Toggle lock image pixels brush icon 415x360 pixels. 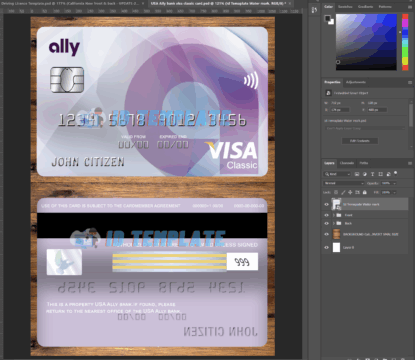click(x=343, y=192)
